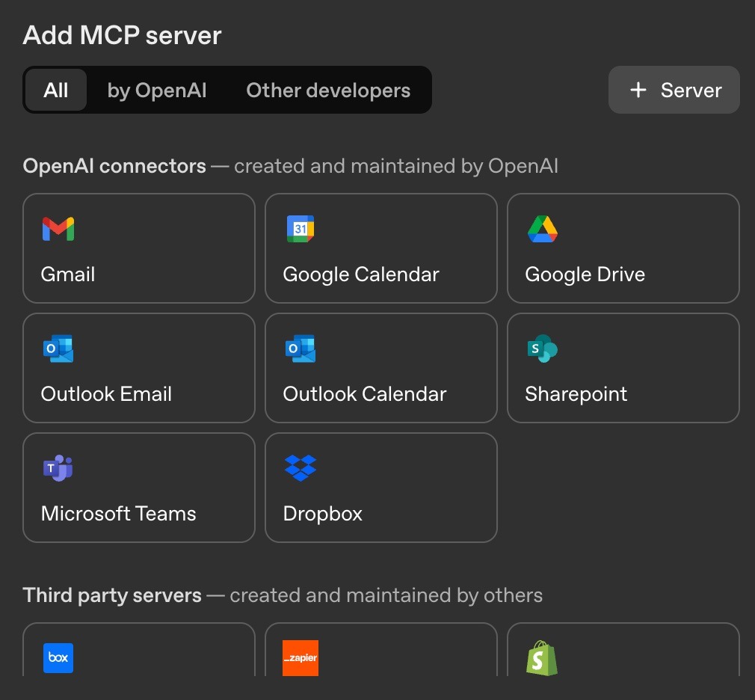
Task: Select the Google Drive connector icon
Action: (543, 229)
